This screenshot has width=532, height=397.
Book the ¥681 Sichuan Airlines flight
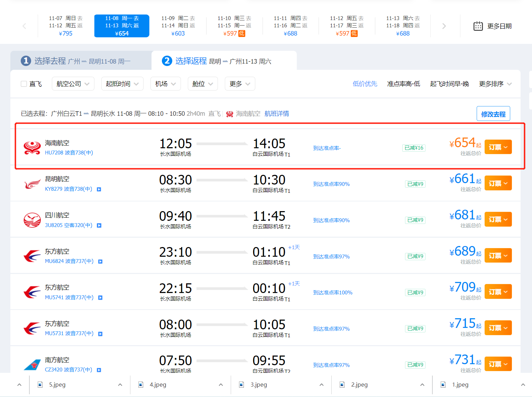tap(498, 219)
